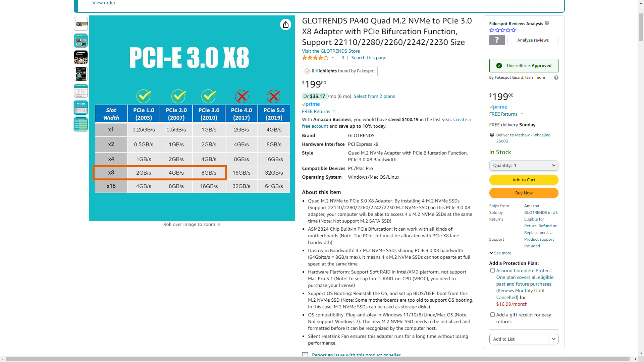This screenshot has height=362, width=644.
Task: Click the vertical scrollbar thumb
Action: (641, 27)
